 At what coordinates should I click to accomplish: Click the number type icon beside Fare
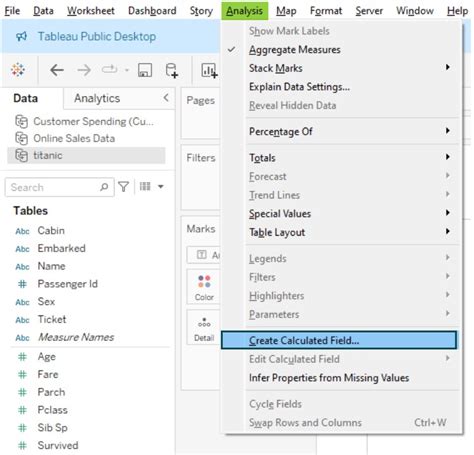tap(22, 375)
